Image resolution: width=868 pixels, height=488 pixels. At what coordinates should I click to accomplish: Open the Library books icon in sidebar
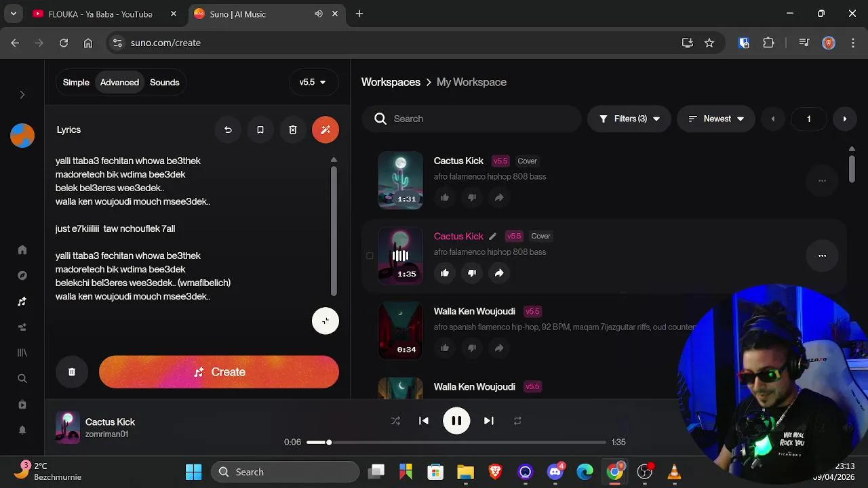click(x=22, y=353)
